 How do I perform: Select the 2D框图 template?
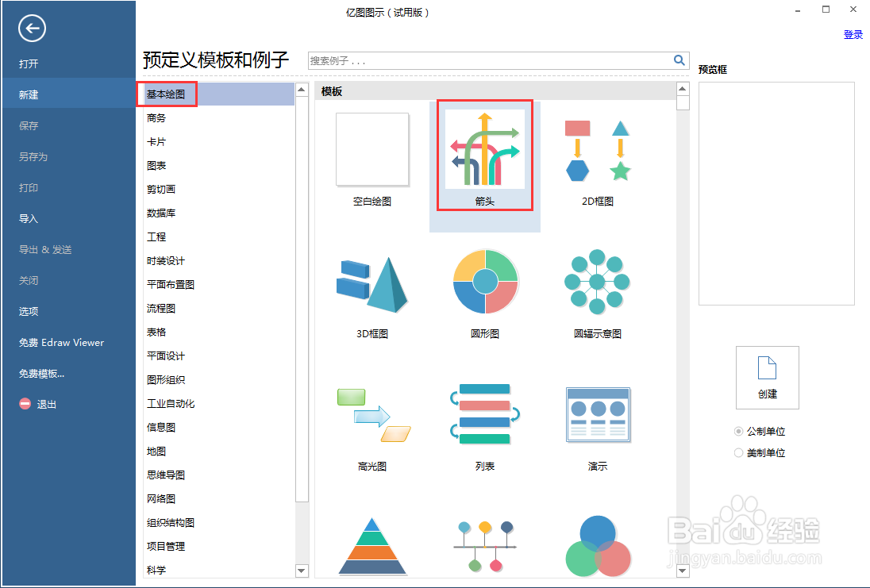coord(598,151)
